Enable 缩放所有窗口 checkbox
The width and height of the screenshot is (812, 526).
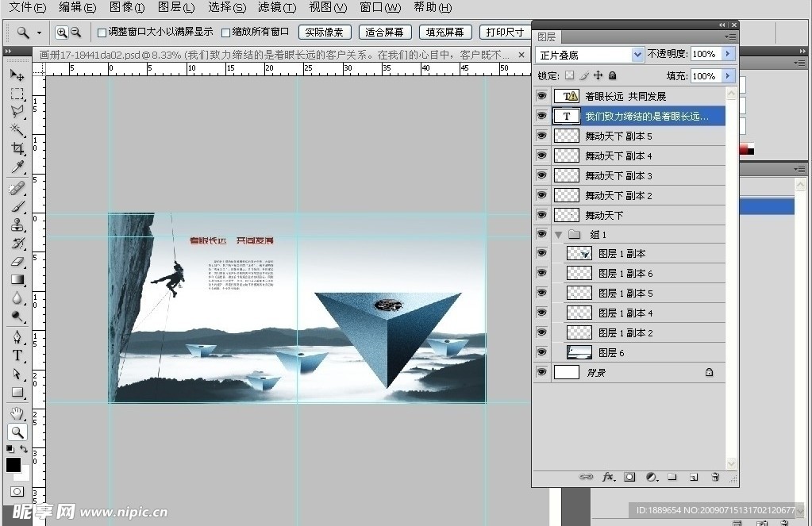point(225,33)
